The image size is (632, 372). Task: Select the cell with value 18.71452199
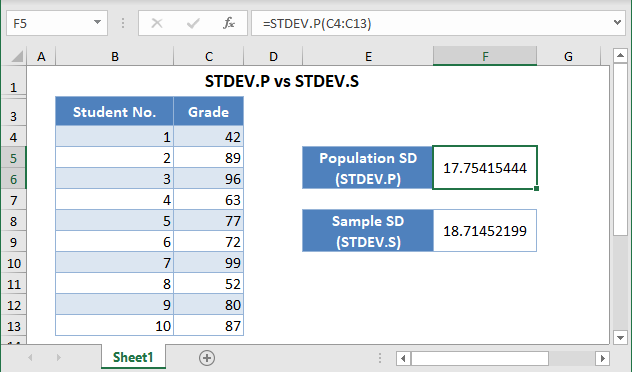click(485, 231)
